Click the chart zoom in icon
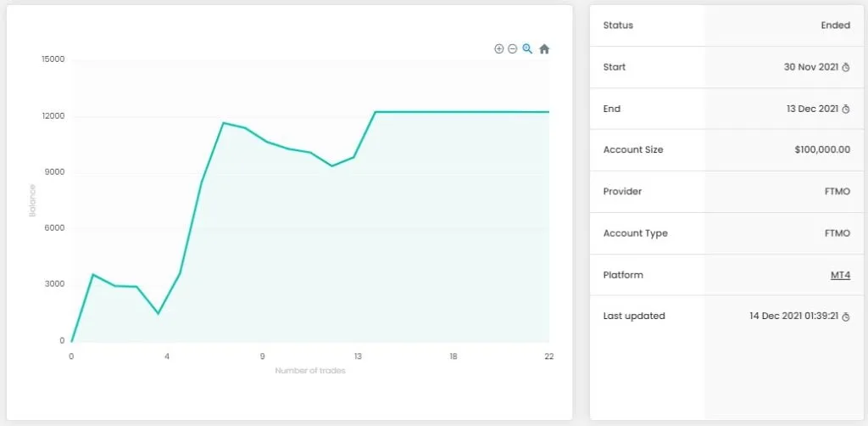 click(x=499, y=49)
